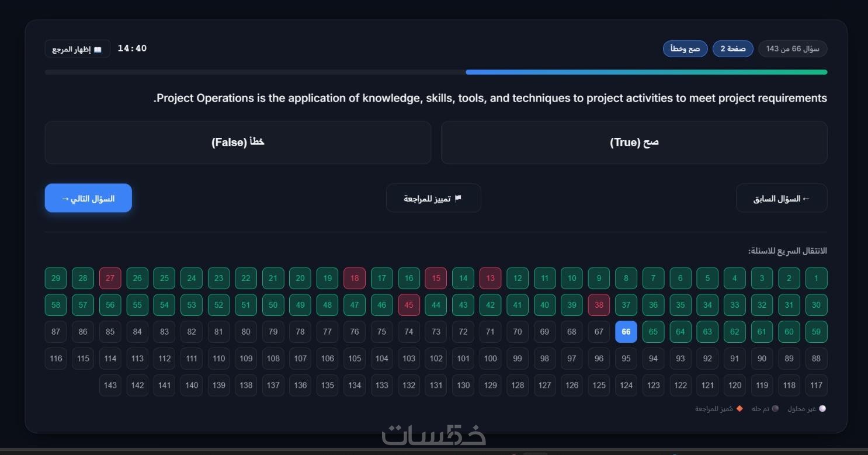This screenshot has width=868, height=455.
Task: Show the reference via إظهار المرجع button
Action: (77, 48)
